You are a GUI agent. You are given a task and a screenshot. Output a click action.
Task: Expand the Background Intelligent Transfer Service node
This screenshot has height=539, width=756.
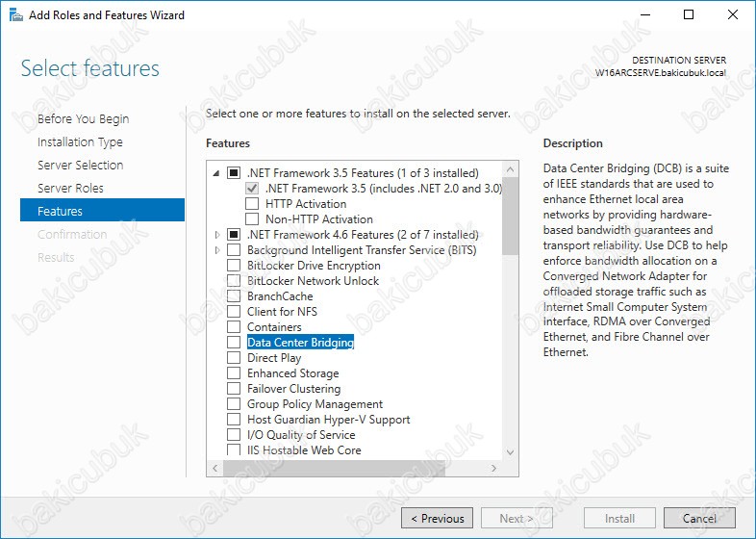tap(217, 250)
